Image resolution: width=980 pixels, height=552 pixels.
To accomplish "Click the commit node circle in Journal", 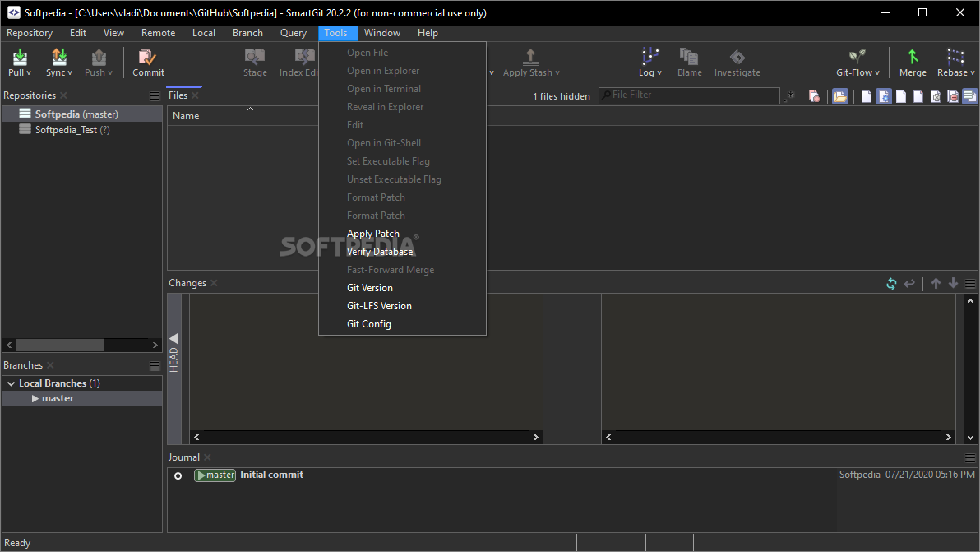I will pyautogui.click(x=178, y=475).
